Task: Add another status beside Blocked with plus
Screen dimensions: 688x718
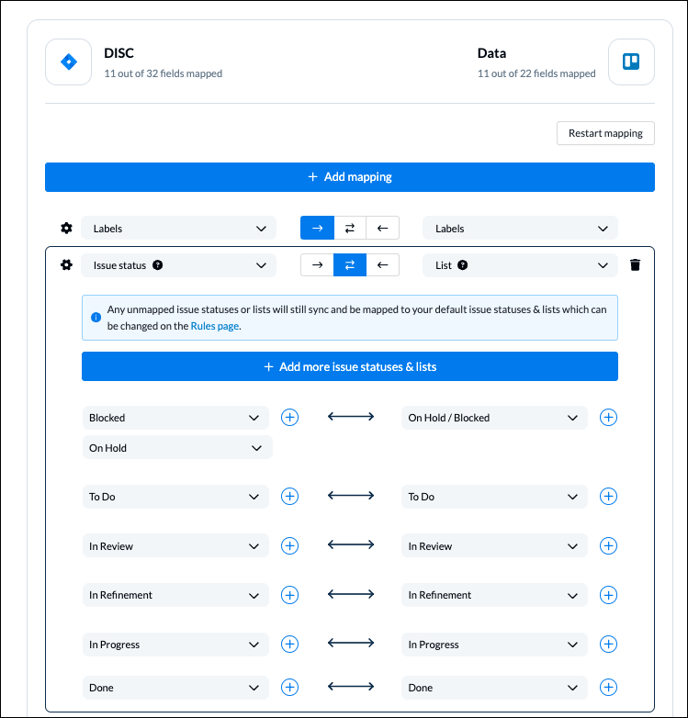Action: point(289,417)
